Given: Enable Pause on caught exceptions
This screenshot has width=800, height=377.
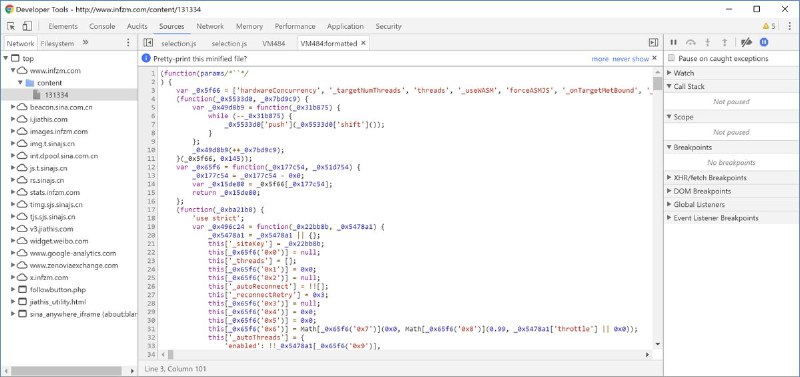Looking at the screenshot, I should click(671, 58).
